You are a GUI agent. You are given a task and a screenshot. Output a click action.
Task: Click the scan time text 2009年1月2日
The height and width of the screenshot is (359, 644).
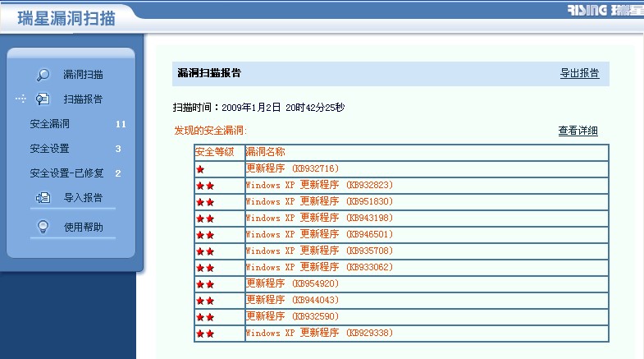pos(251,108)
